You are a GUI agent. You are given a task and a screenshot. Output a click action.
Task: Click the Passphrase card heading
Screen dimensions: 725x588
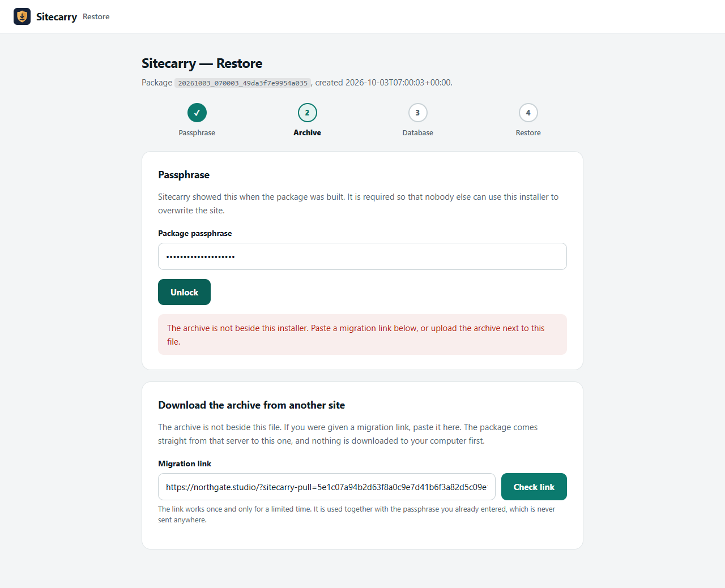coord(184,175)
